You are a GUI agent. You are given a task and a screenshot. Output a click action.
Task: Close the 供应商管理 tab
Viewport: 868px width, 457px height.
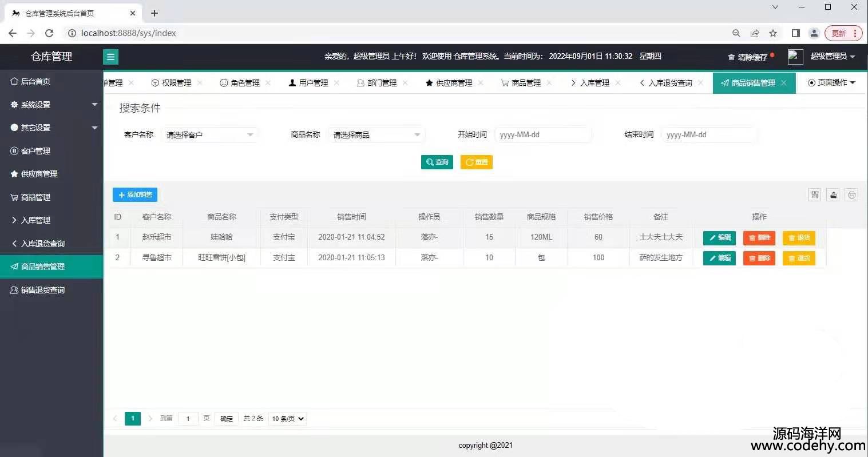click(481, 83)
